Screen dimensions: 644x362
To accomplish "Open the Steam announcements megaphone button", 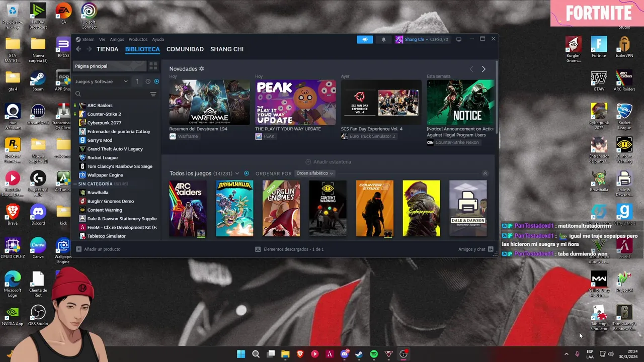I will coord(365,39).
